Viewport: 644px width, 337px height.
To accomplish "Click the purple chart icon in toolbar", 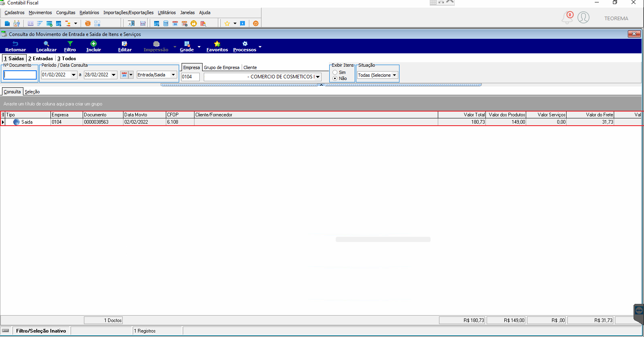I will click(x=143, y=23).
